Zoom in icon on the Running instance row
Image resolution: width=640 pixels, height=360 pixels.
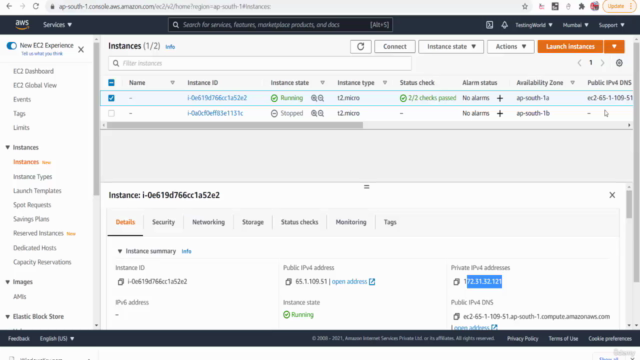tap(313, 98)
